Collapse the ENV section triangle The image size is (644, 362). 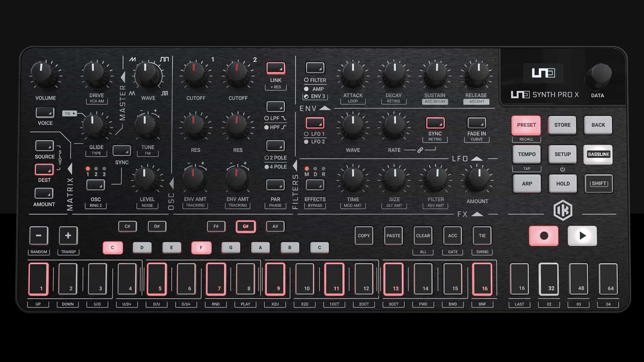pos(324,108)
